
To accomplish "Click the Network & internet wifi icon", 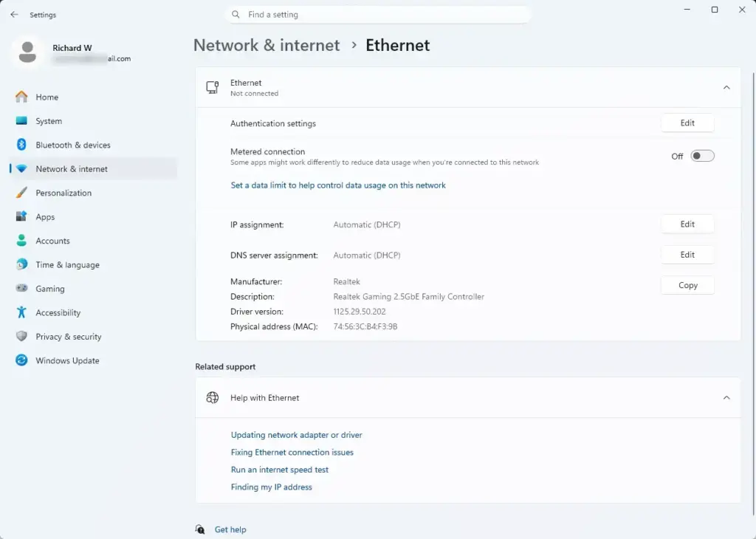I will (x=21, y=169).
